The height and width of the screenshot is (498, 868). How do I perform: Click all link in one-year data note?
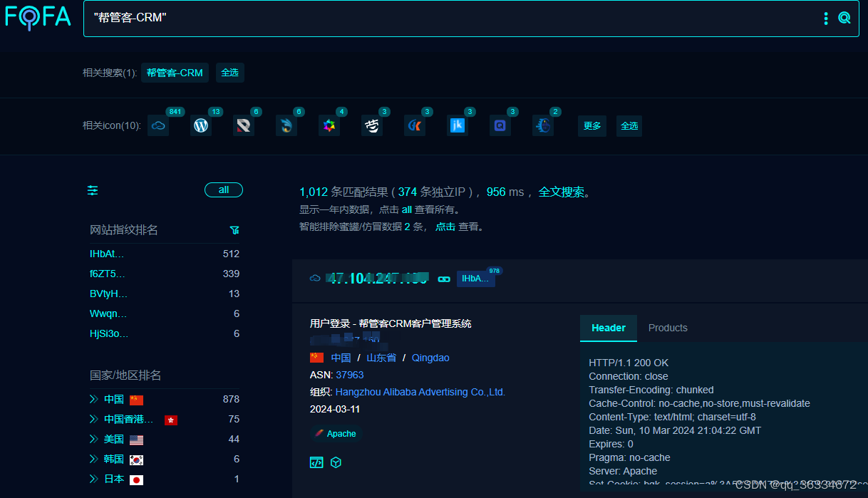pyautogui.click(x=407, y=209)
